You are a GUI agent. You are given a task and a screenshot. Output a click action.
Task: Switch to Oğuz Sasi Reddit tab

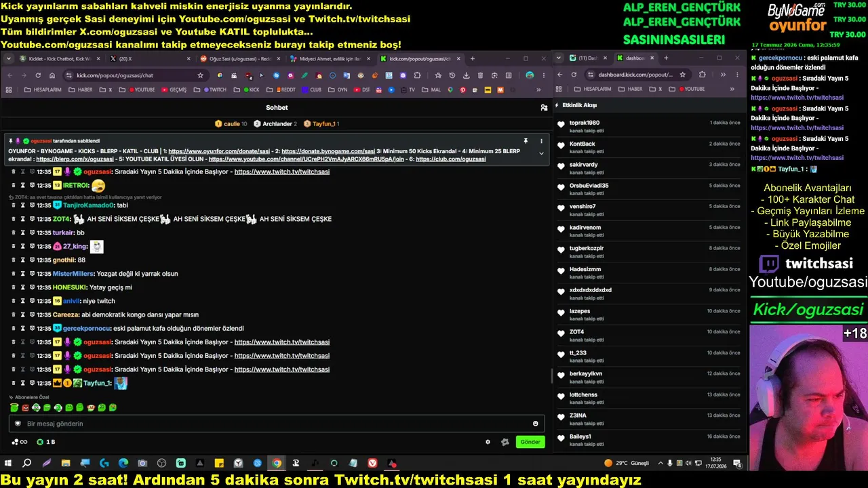click(240, 59)
